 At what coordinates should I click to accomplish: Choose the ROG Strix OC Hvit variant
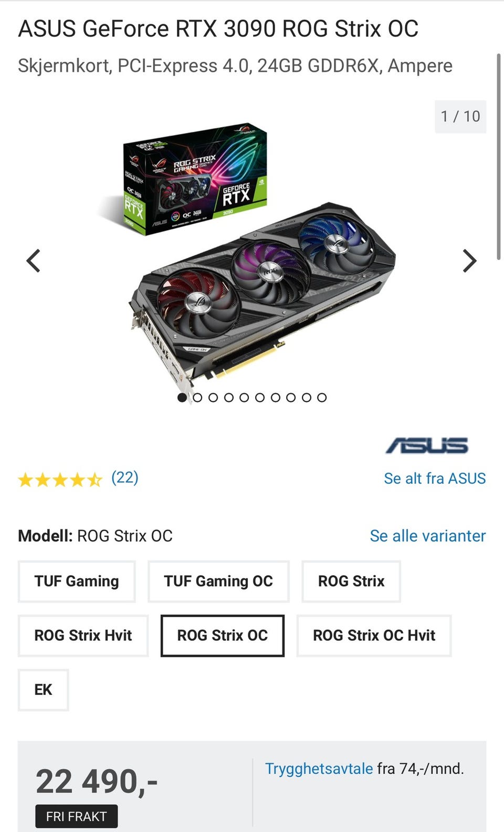[374, 636]
